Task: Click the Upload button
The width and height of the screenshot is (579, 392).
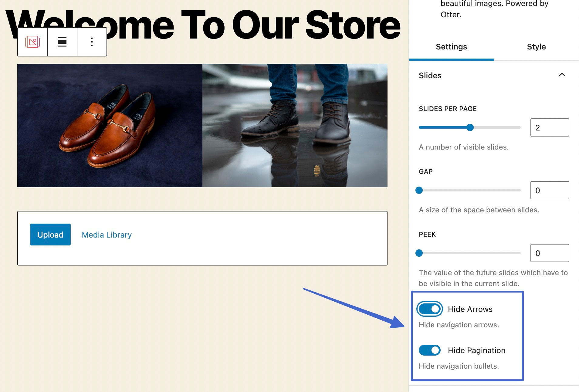Action: click(50, 235)
